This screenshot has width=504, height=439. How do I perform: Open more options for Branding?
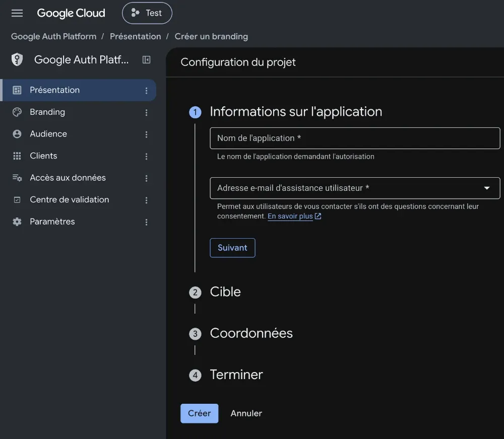[146, 112]
